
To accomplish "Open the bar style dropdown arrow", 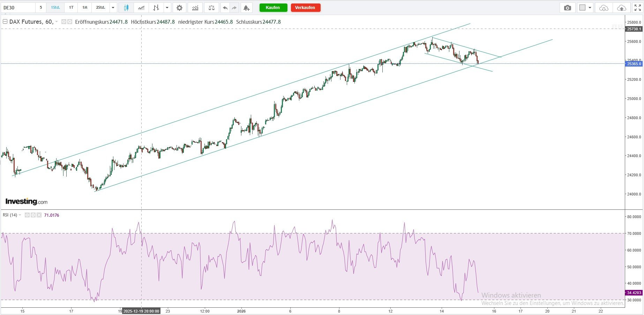I will click(167, 8).
